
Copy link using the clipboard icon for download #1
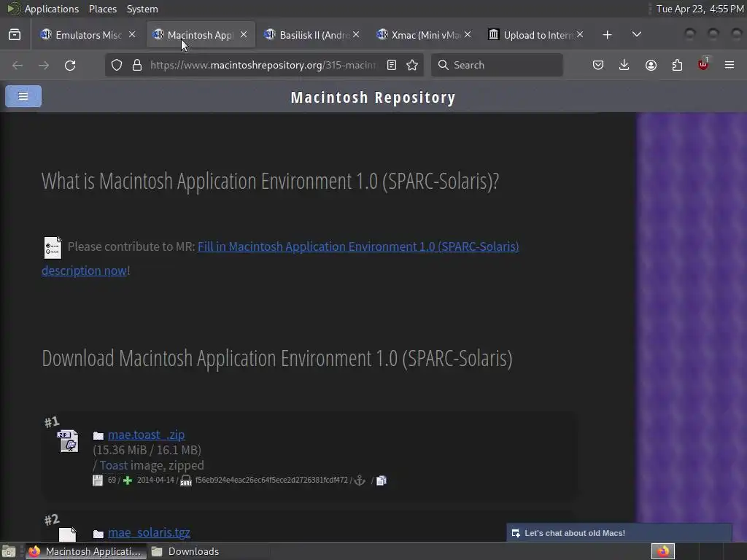pyautogui.click(x=382, y=481)
